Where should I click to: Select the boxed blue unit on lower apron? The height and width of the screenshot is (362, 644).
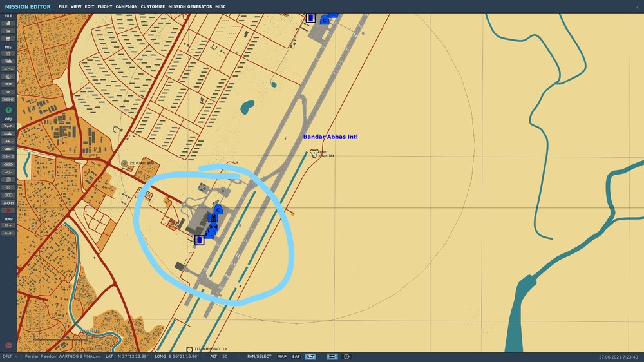pos(199,240)
